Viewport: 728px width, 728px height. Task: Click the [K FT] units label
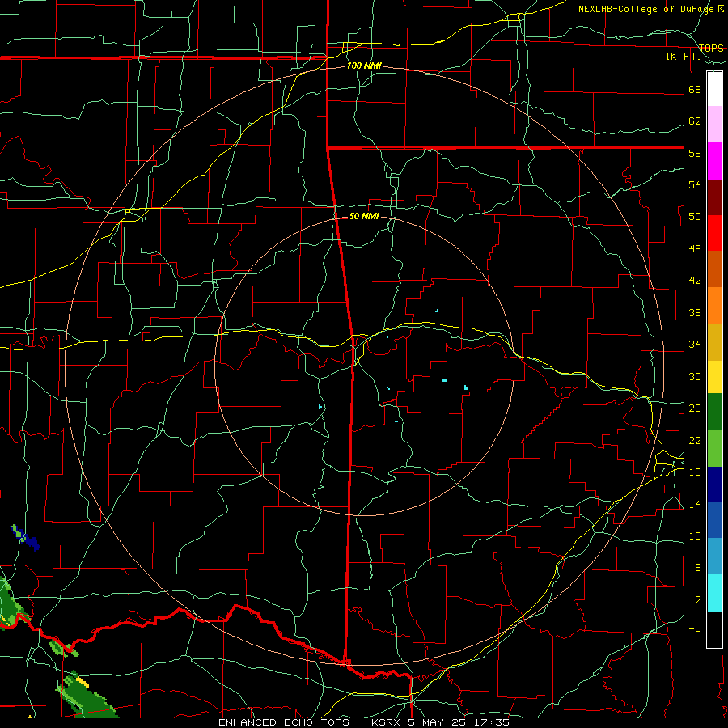pos(684,57)
